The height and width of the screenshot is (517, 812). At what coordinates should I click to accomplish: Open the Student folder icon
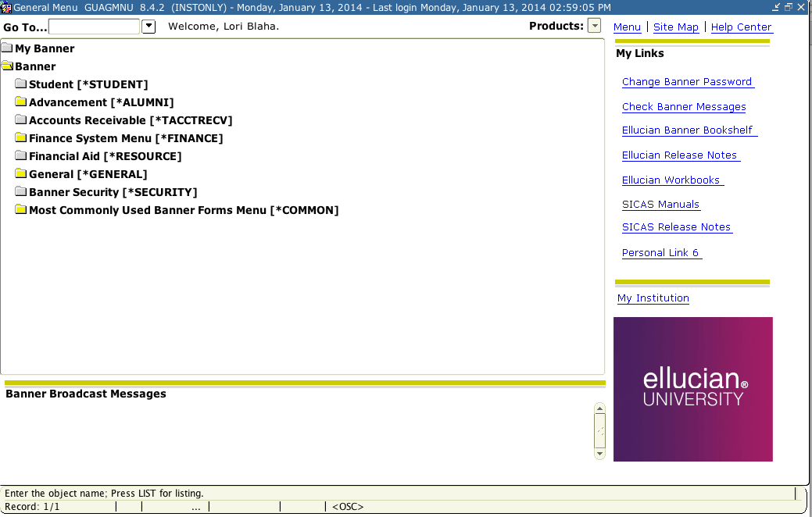tap(21, 84)
